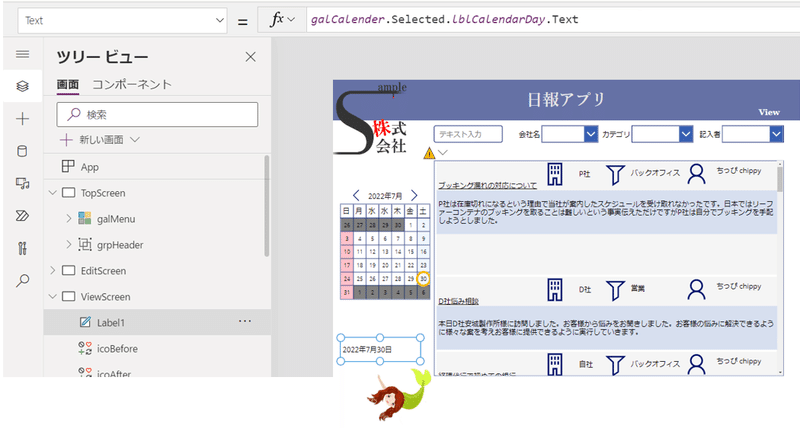Collapse the ViewScreen node

tap(53, 296)
